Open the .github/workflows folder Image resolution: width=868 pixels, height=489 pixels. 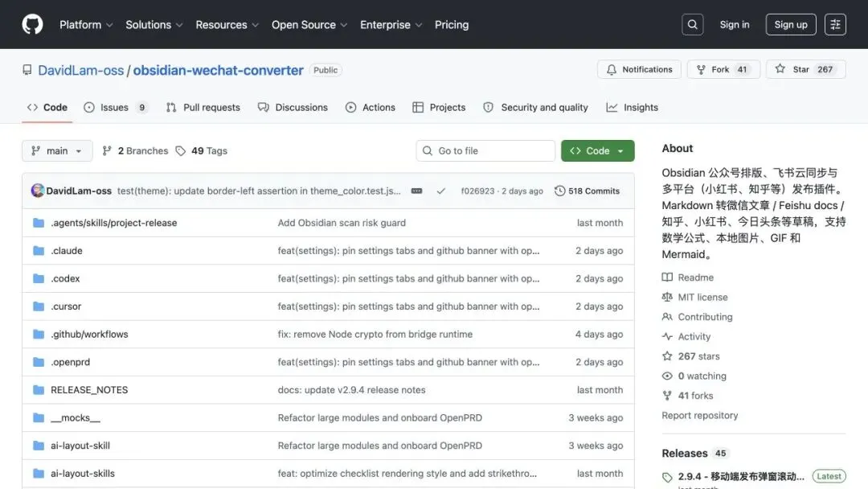tap(89, 334)
